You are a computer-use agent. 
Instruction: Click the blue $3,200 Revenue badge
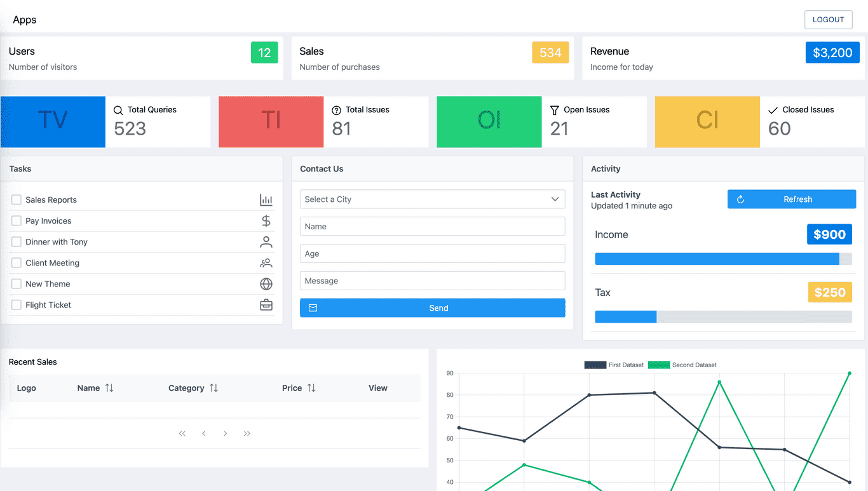832,53
